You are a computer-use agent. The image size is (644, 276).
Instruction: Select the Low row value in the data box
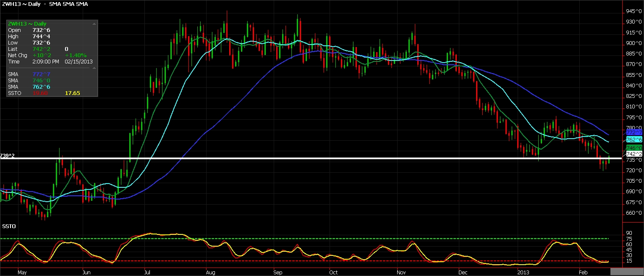pos(41,43)
